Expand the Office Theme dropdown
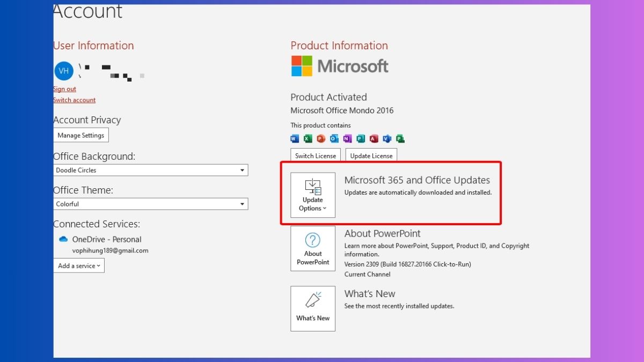644x362 pixels. coord(151,204)
